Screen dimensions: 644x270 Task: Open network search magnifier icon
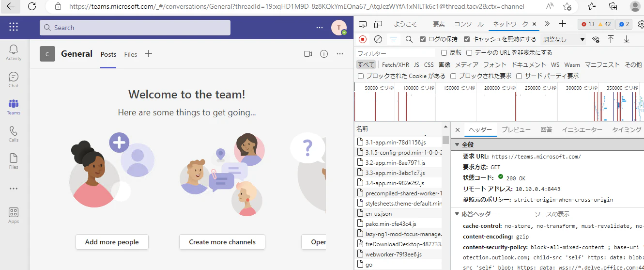tap(409, 39)
